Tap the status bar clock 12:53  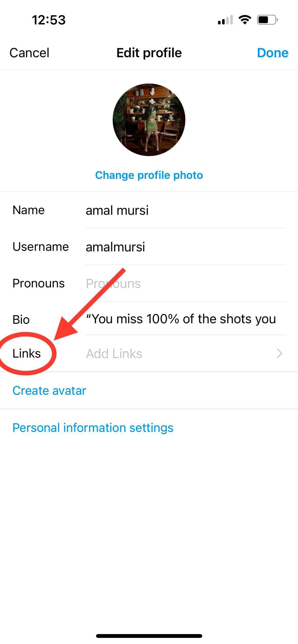click(x=49, y=20)
